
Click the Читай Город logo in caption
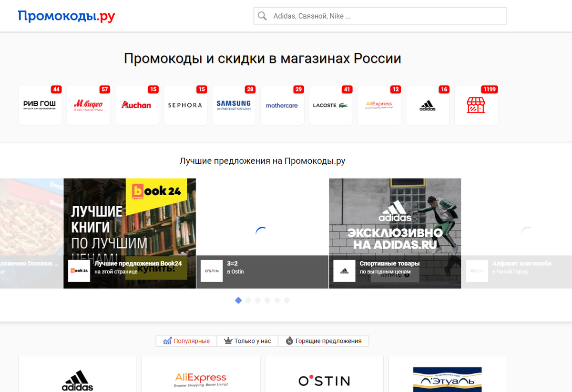477,271
